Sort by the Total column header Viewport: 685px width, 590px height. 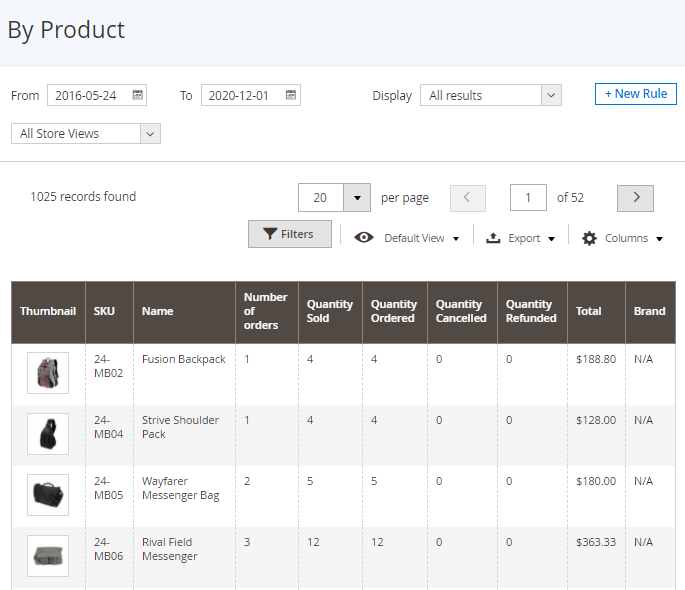[x=589, y=311]
